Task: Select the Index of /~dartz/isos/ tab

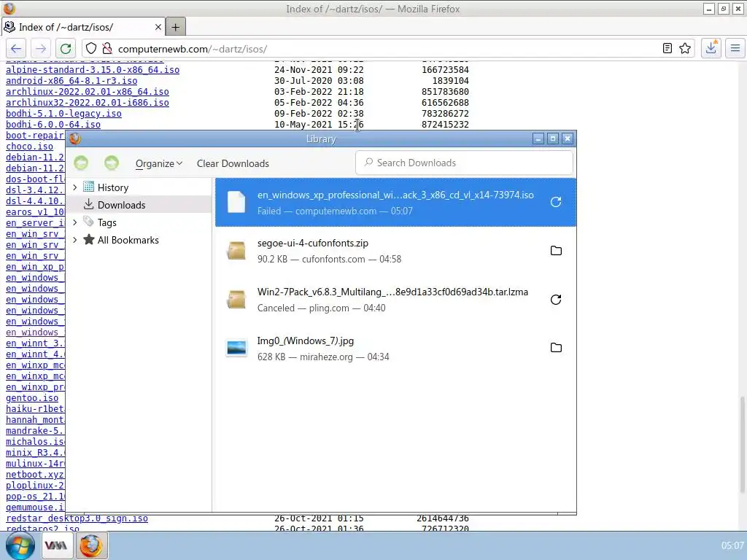Action: click(83, 27)
